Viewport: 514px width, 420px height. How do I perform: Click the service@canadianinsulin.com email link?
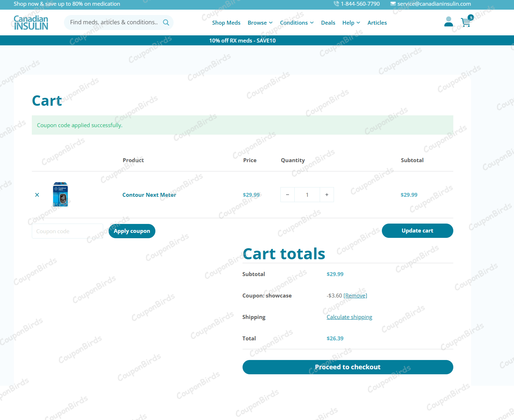pos(434,4)
